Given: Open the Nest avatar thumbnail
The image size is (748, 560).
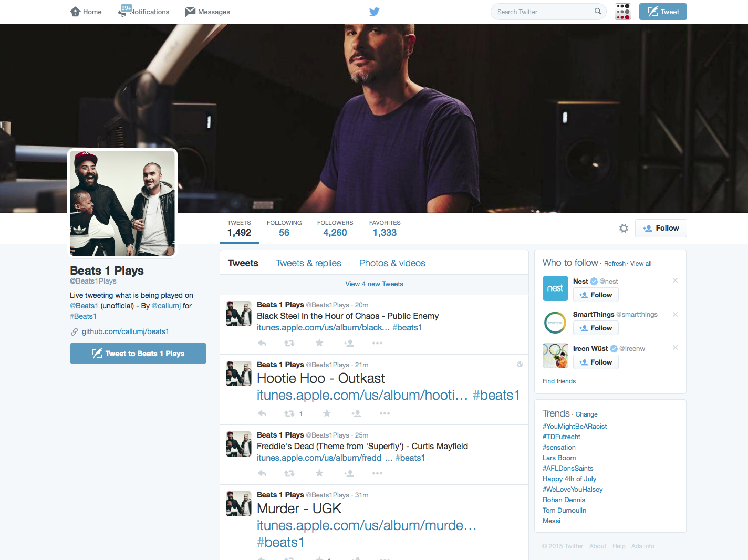Looking at the screenshot, I should [x=555, y=288].
